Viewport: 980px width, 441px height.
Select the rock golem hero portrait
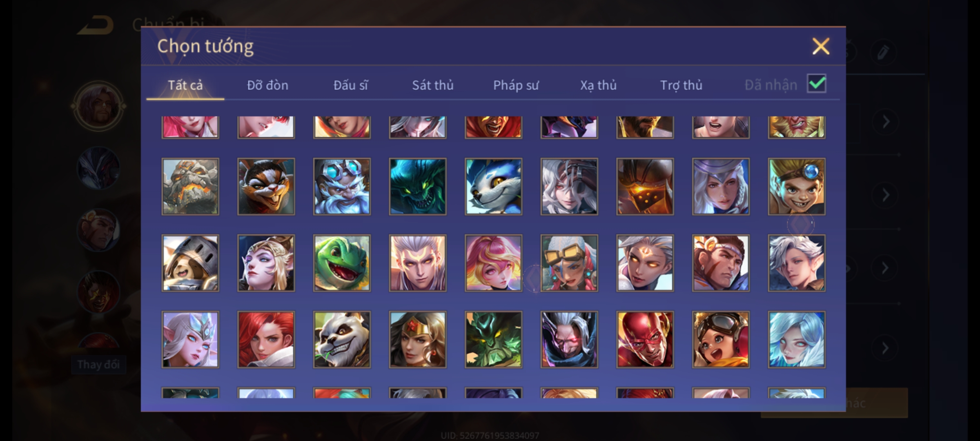point(190,187)
